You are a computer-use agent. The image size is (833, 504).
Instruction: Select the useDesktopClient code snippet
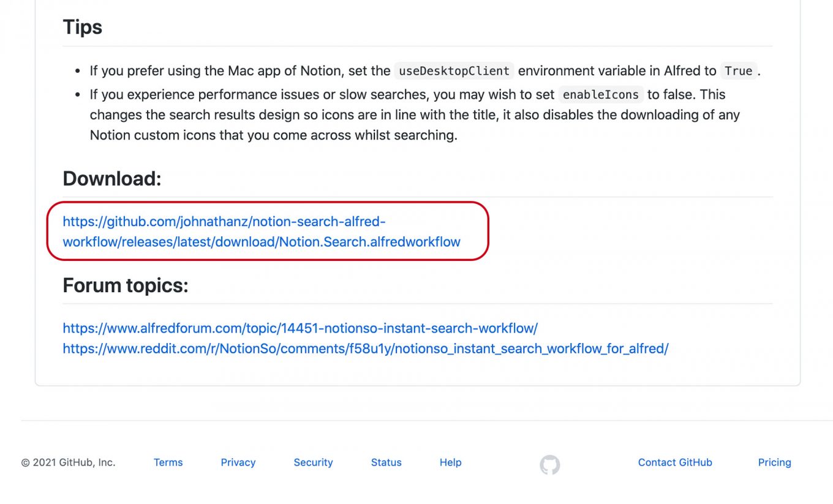coord(453,70)
